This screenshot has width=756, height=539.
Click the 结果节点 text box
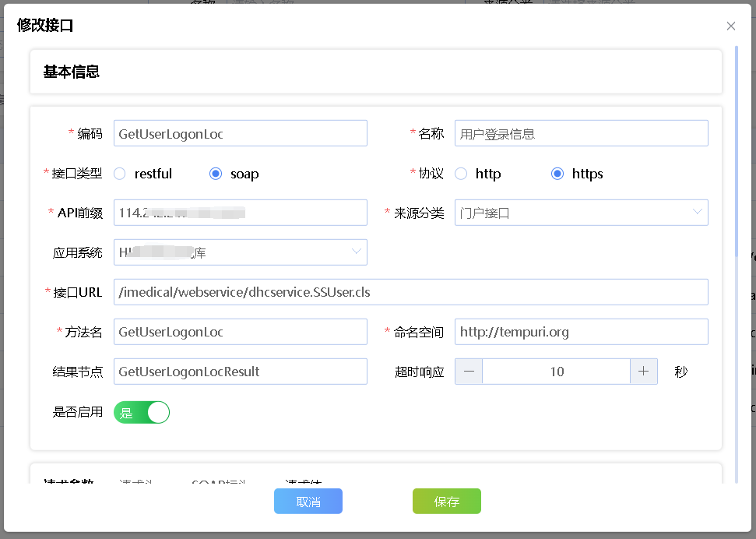coord(240,372)
